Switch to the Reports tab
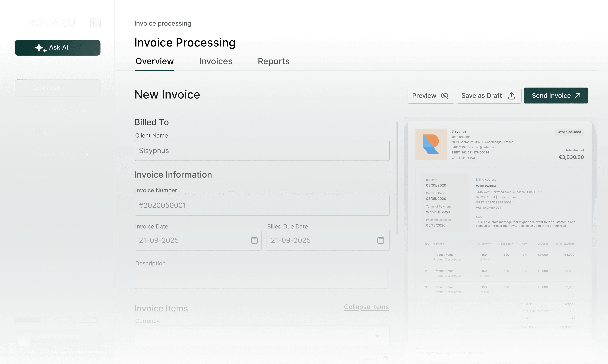 click(x=273, y=61)
